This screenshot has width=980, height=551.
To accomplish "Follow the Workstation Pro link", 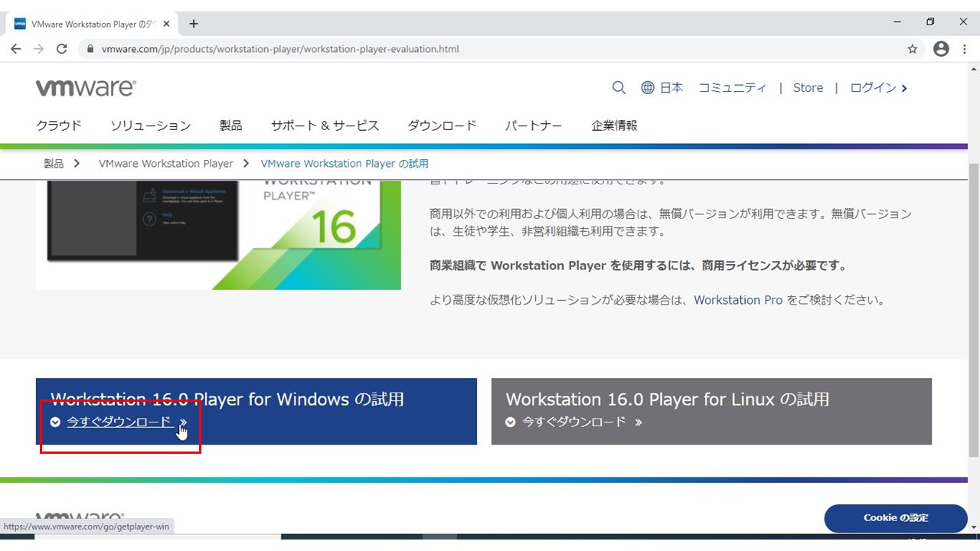I will click(x=738, y=300).
